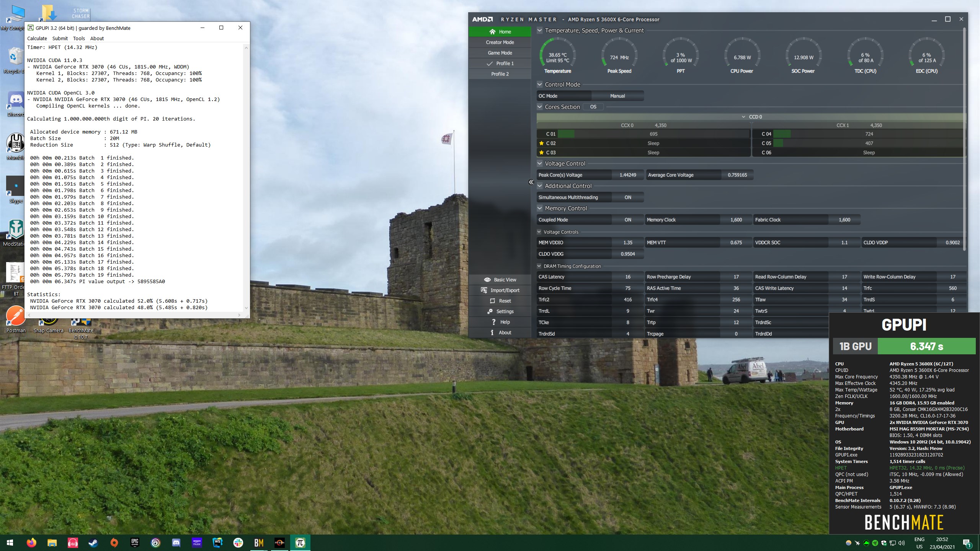
Task: Toggle the star on core C 02
Action: 541,143
